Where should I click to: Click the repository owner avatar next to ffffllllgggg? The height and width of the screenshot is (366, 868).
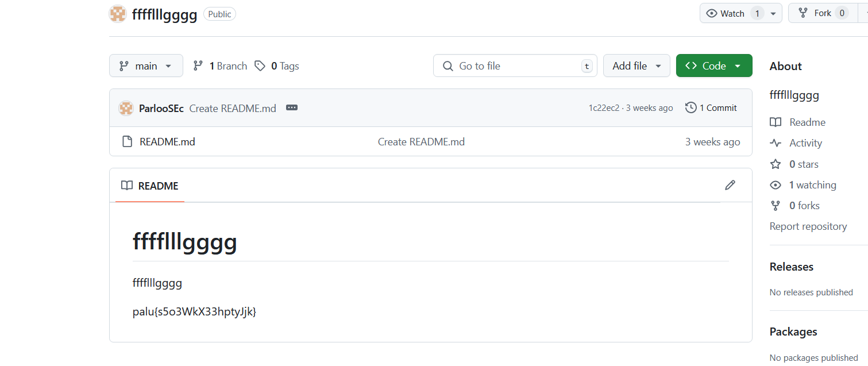[118, 14]
